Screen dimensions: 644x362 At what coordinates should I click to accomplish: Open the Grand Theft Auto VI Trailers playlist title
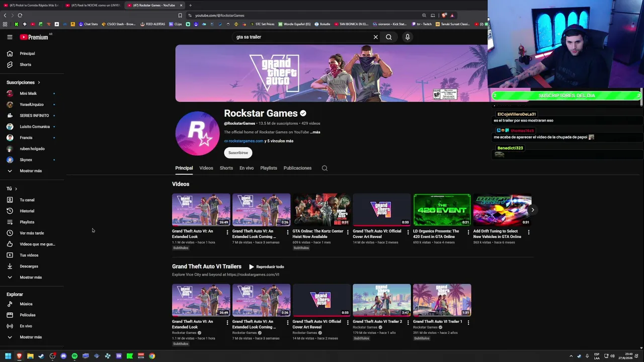pyautogui.click(x=207, y=266)
